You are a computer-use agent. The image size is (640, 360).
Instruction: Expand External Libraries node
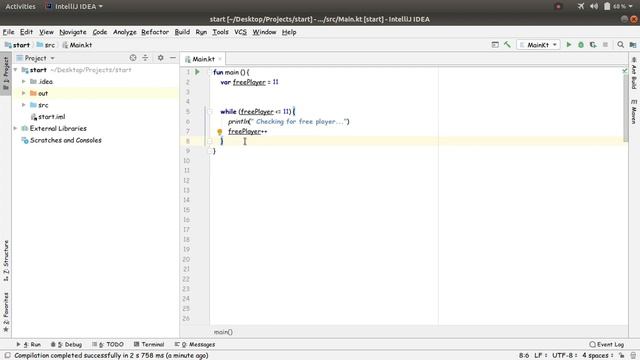click(x=16, y=128)
